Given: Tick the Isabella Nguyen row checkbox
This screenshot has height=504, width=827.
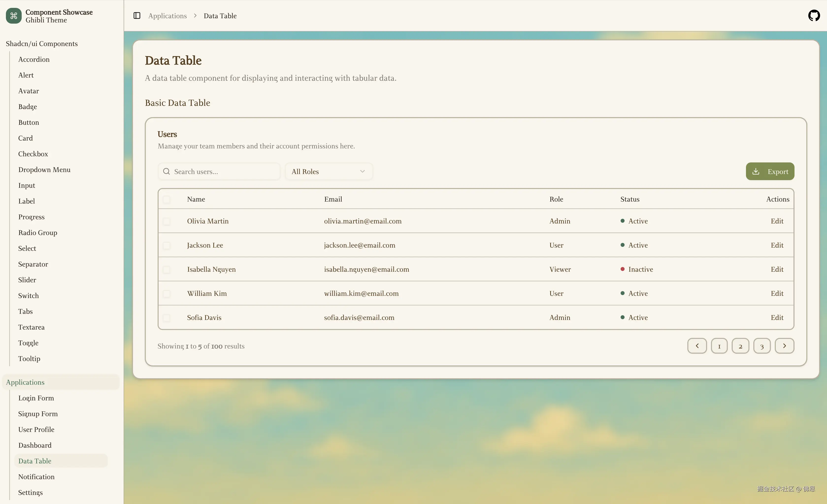Looking at the screenshot, I should pyautogui.click(x=166, y=270).
